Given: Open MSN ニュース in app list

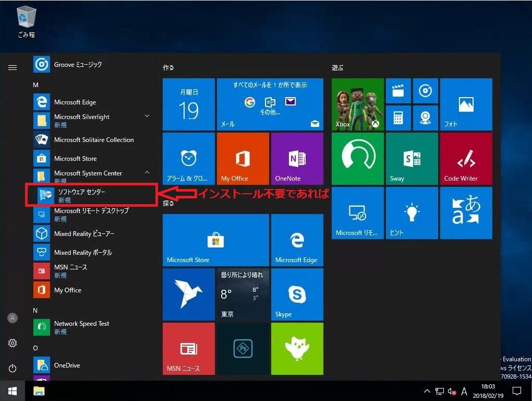Looking at the screenshot, I should (92, 271).
